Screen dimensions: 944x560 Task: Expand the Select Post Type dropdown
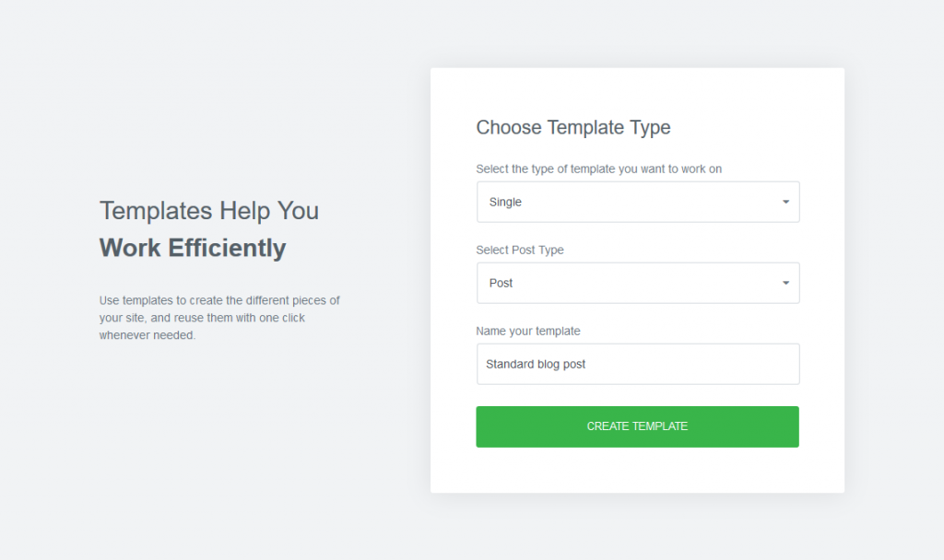point(637,283)
